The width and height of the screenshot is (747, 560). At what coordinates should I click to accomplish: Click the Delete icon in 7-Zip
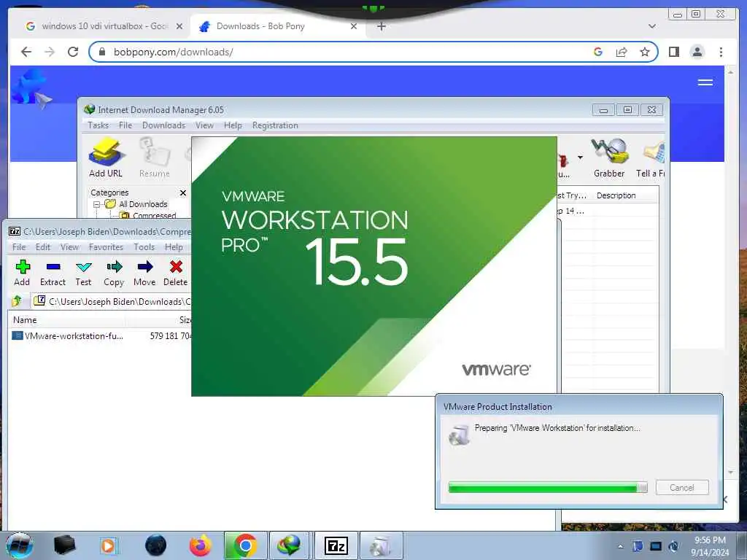[x=175, y=273]
